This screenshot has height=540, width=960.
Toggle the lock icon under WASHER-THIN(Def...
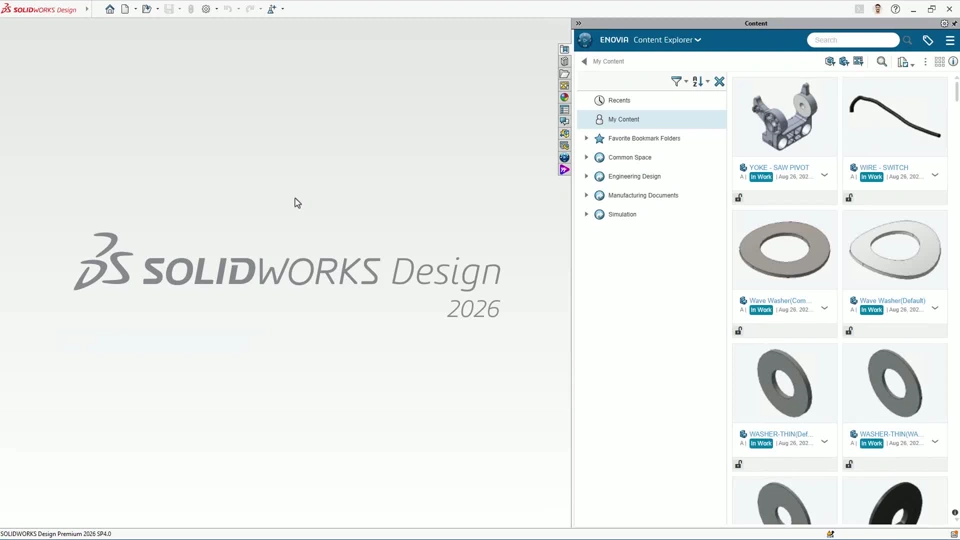[739, 464]
